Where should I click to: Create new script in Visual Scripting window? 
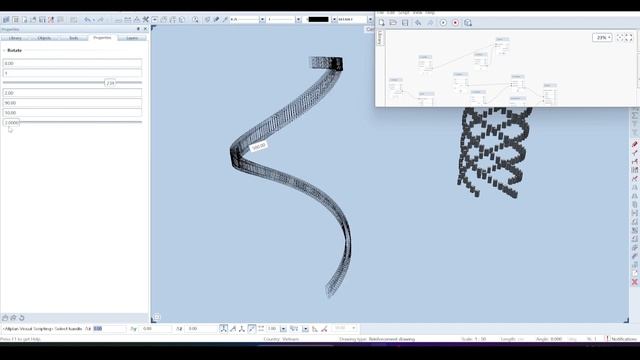382,23
